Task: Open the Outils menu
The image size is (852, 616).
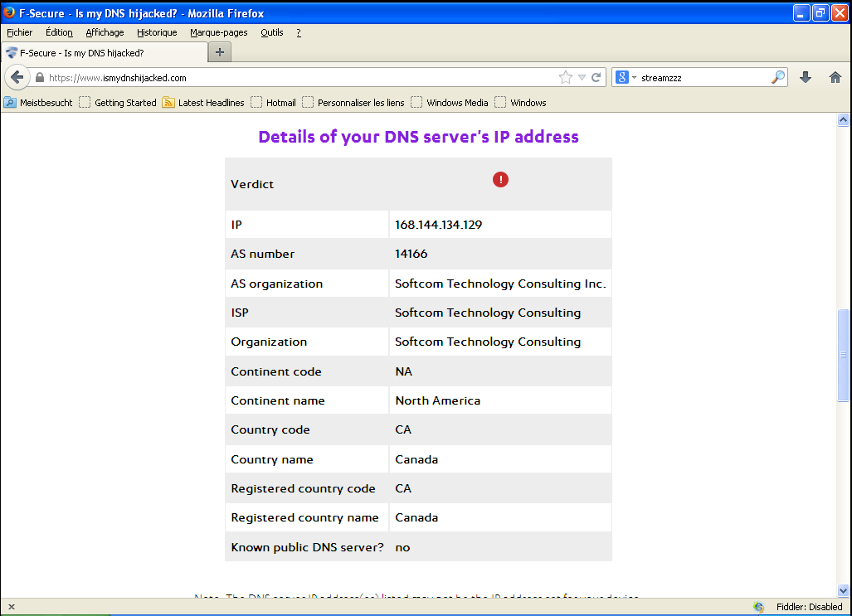Action: click(271, 32)
